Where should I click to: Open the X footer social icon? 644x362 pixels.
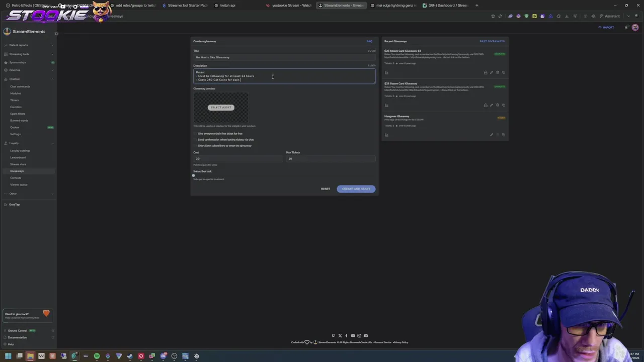point(340,335)
